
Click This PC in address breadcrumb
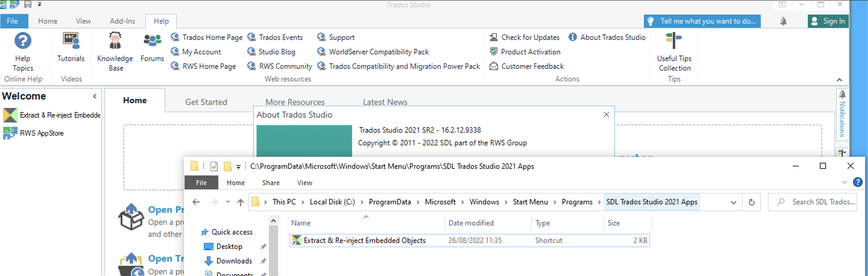(284, 202)
